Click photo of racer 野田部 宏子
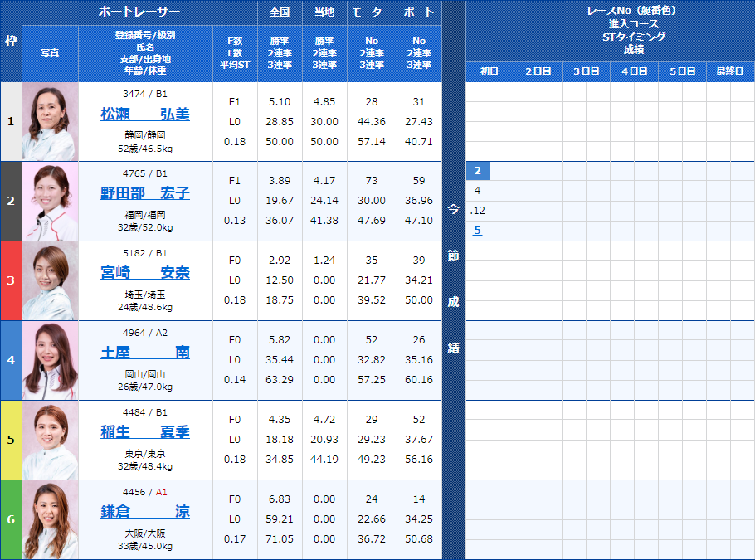This screenshot has height=560, width=755. pos(50,201)
